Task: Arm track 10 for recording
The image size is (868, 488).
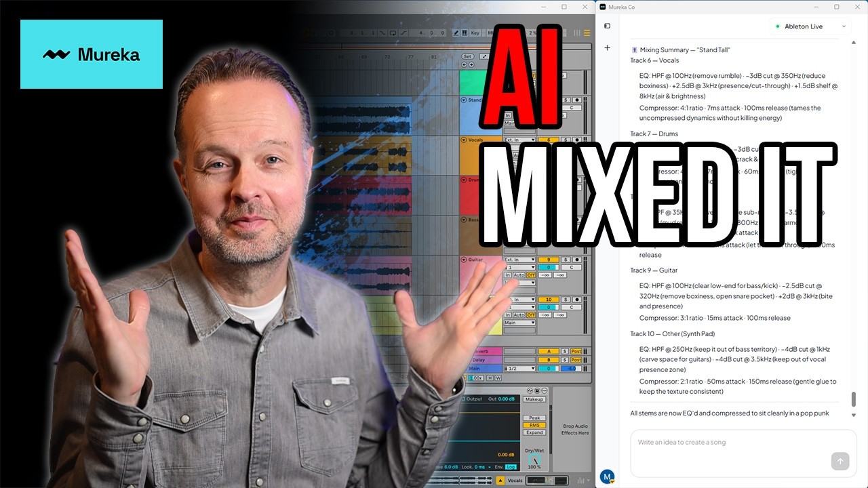Action: click(576, 300)
